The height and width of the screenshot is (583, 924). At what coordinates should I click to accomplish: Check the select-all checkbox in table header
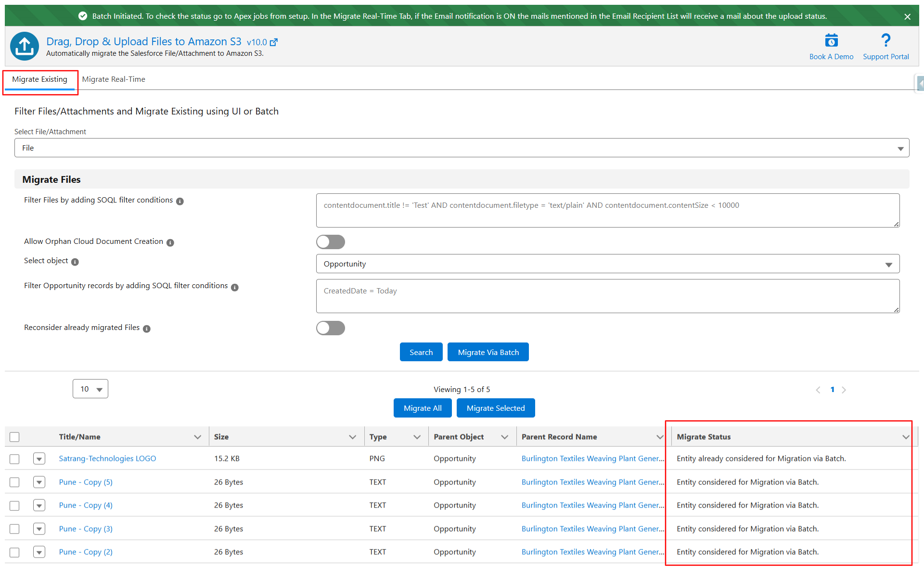point(14,437)
